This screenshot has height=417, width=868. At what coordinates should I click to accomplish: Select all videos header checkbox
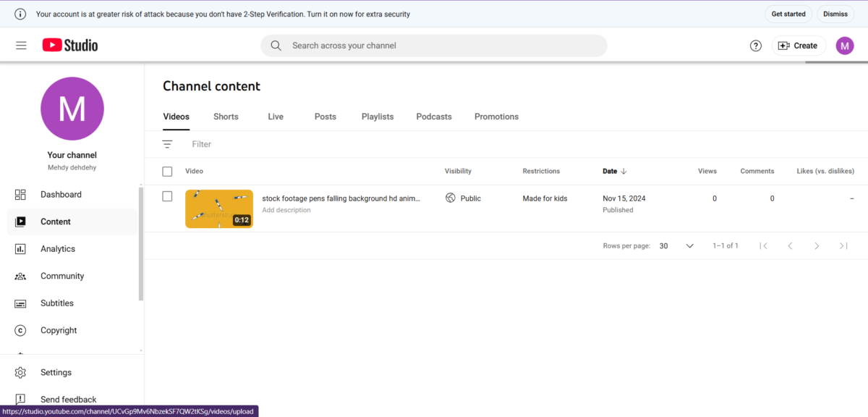pyautogui.click(x=167, y=172)
